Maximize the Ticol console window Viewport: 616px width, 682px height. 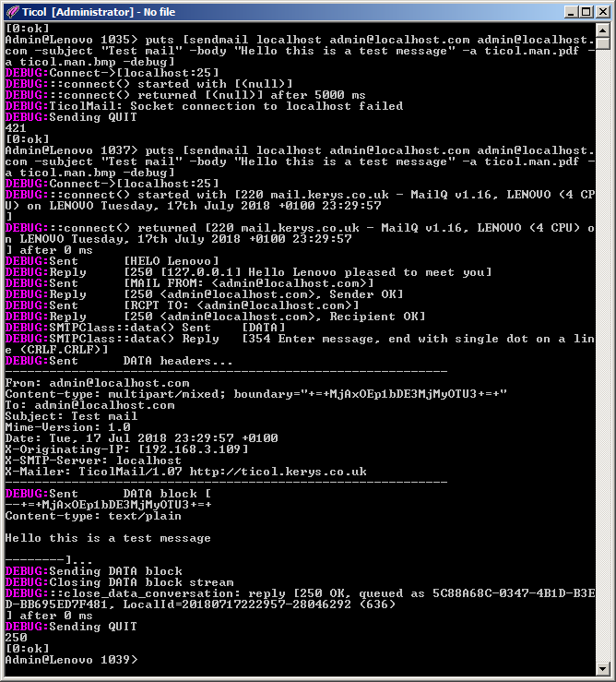click(x=586, y=12)
